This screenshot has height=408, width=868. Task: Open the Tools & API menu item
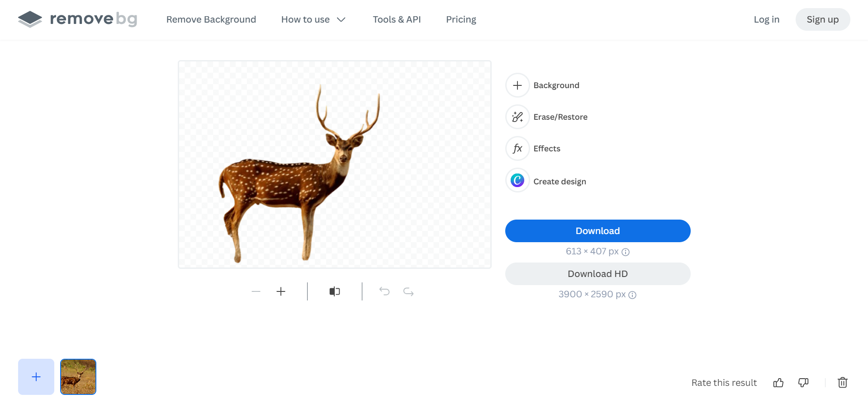397,19
